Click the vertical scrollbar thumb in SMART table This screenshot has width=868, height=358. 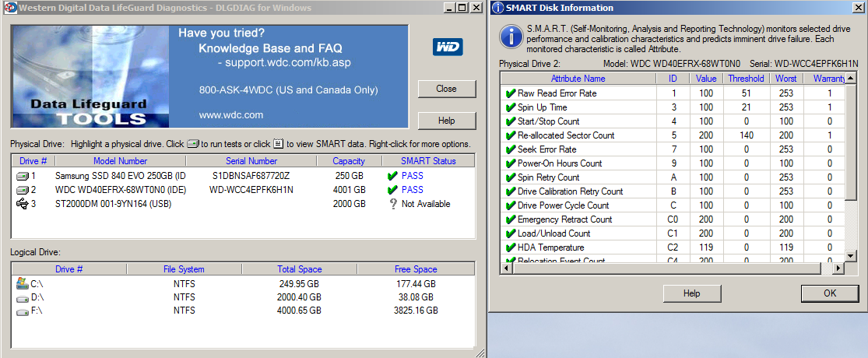tap(852, 142)
